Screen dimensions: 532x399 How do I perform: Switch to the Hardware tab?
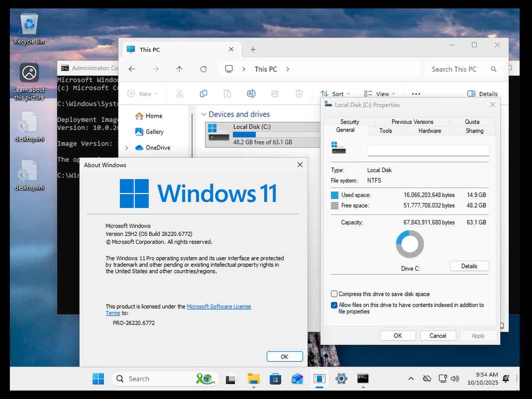pos(430,131)
